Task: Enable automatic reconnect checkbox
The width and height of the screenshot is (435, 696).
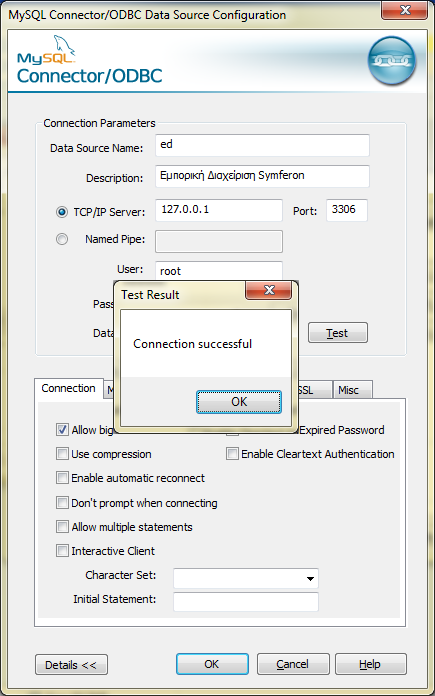Action: [x=62, y=478]
